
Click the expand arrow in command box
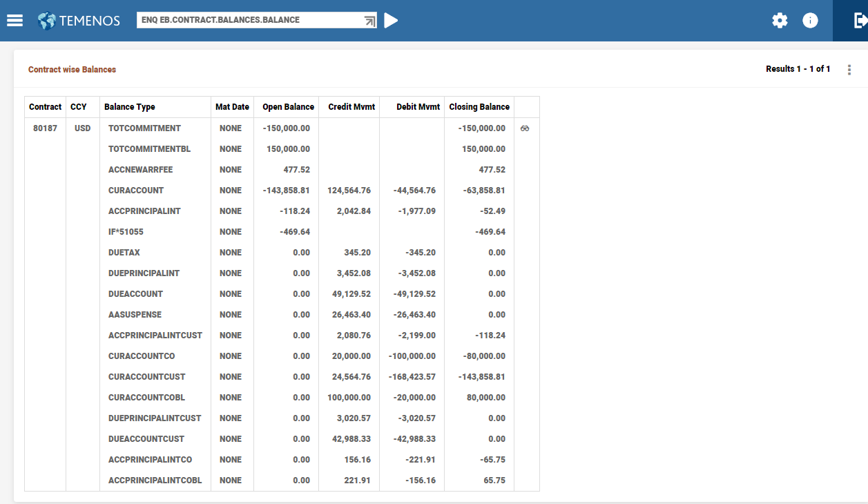(369, 21)
